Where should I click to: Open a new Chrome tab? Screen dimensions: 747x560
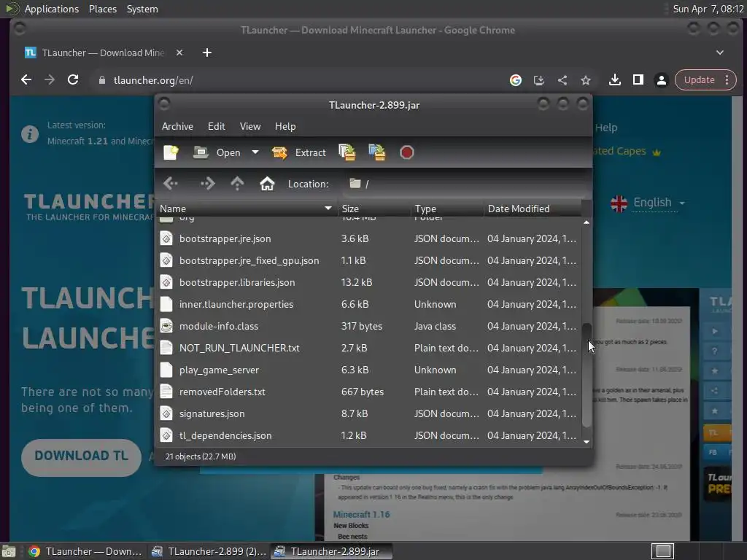pyautogui.click(x=206, y=52)
